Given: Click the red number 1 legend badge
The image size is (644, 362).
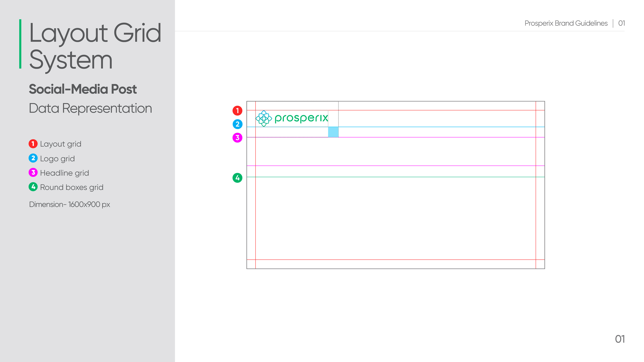Looking at the screenshot, I should pos(33,144).
